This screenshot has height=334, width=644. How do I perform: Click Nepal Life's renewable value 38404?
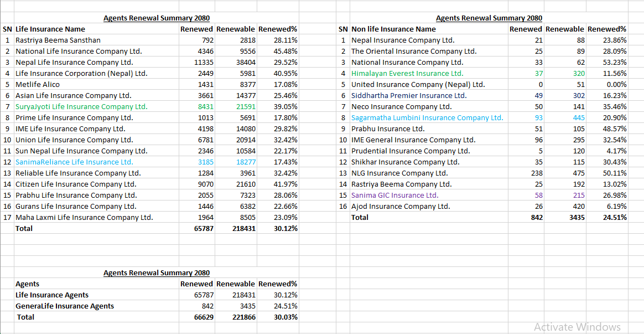(x=245, y=62)
